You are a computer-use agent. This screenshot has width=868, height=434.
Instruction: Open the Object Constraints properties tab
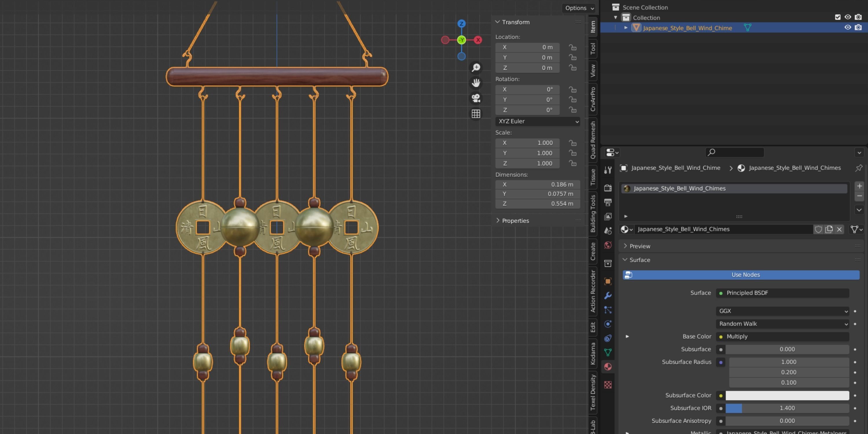(x=608, y=338)
